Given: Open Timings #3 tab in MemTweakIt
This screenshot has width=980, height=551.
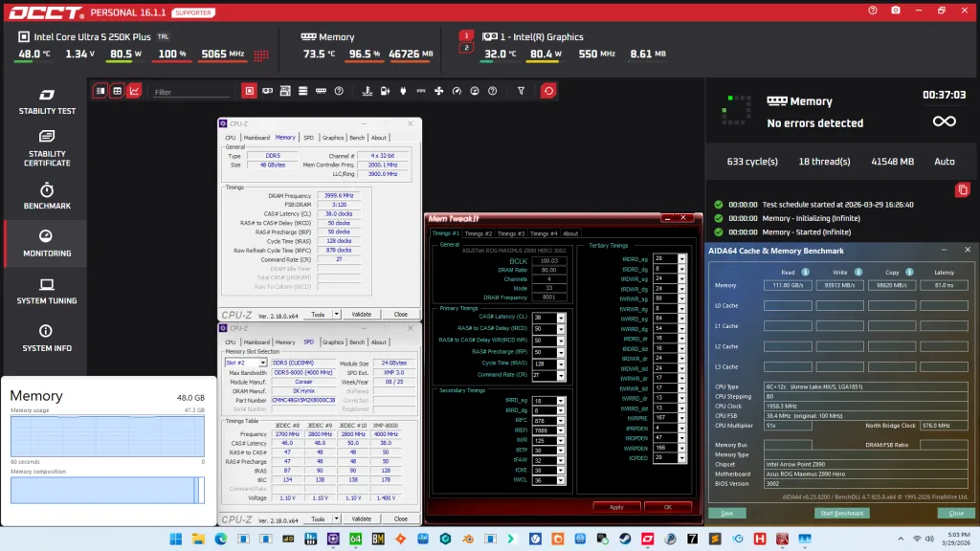Looking at the screenshot, I should click(511, 233).
